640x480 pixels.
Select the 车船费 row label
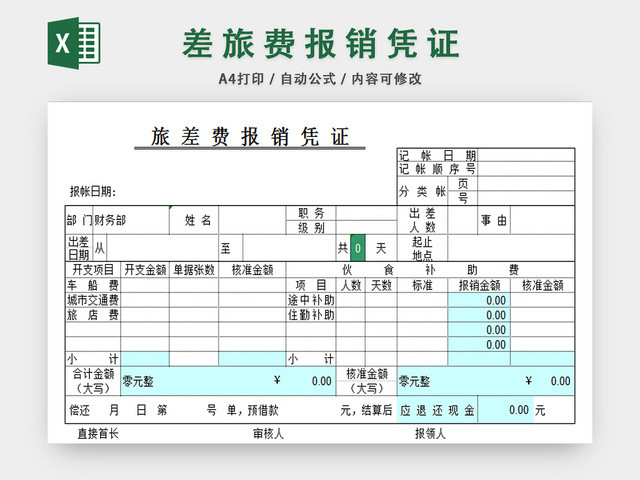[x=93, y=285]
